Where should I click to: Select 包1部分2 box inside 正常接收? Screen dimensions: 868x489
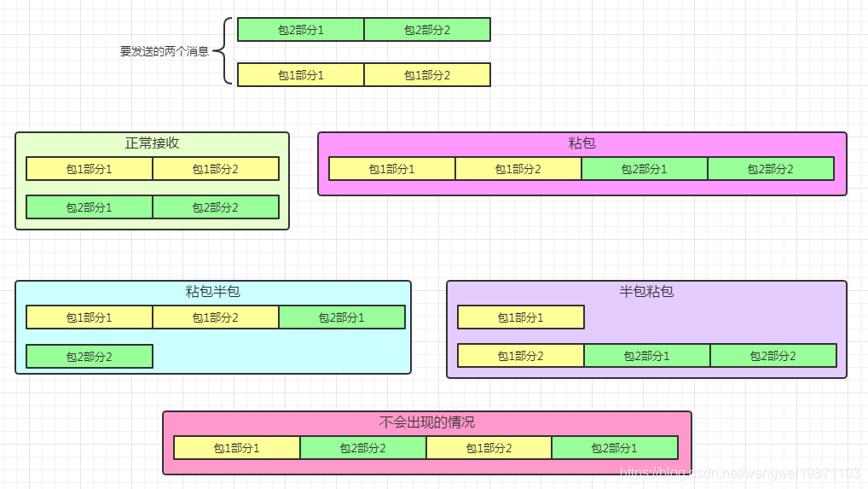[216, 169]
